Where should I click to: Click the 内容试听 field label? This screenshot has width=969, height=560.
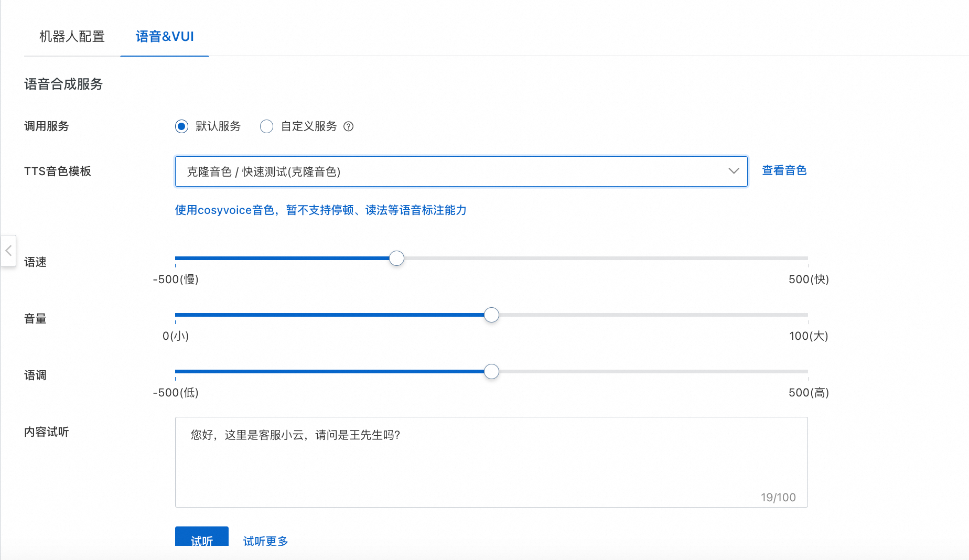[x=47, y=432]
